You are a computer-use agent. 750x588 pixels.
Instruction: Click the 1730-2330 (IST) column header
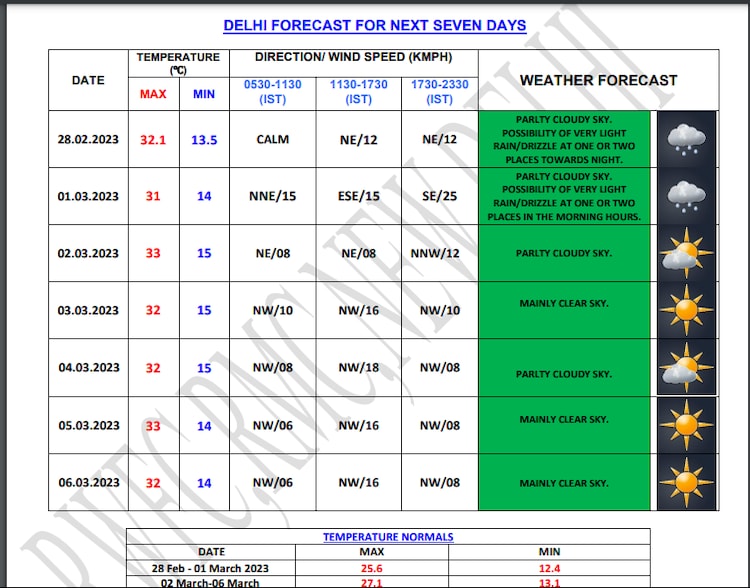coord(439,92)
